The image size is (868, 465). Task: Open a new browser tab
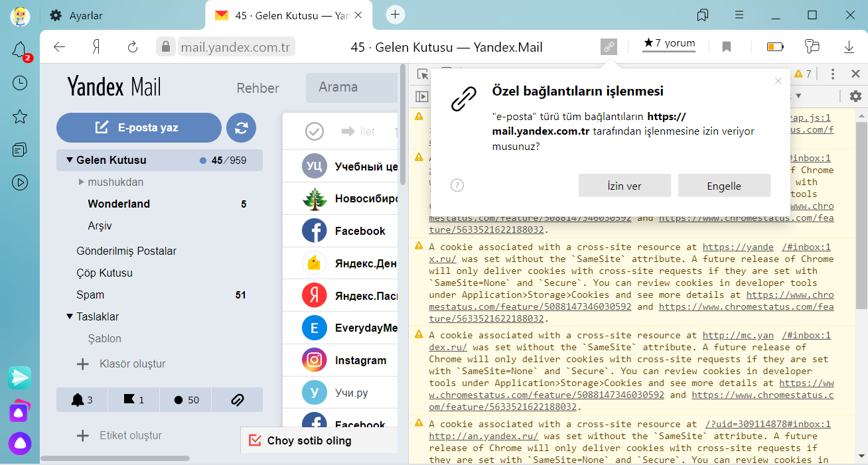tap(396, 15)
